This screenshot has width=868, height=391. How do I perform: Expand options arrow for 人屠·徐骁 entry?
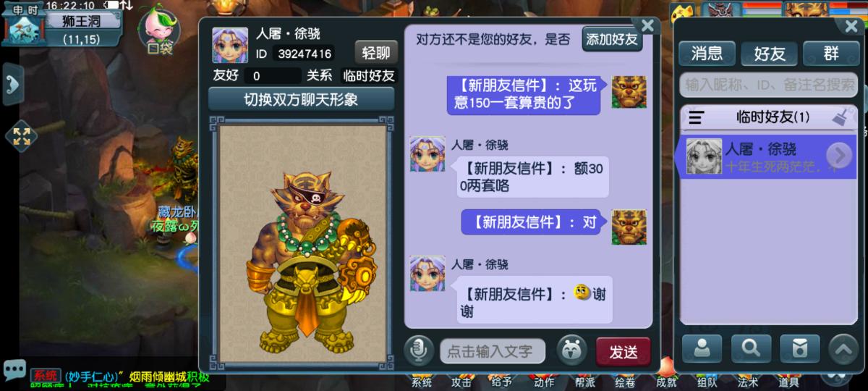point(839,155)
